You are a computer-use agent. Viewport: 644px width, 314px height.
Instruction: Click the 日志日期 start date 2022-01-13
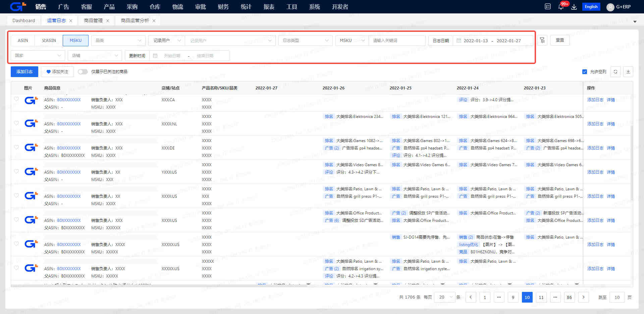tap(475, 41)
